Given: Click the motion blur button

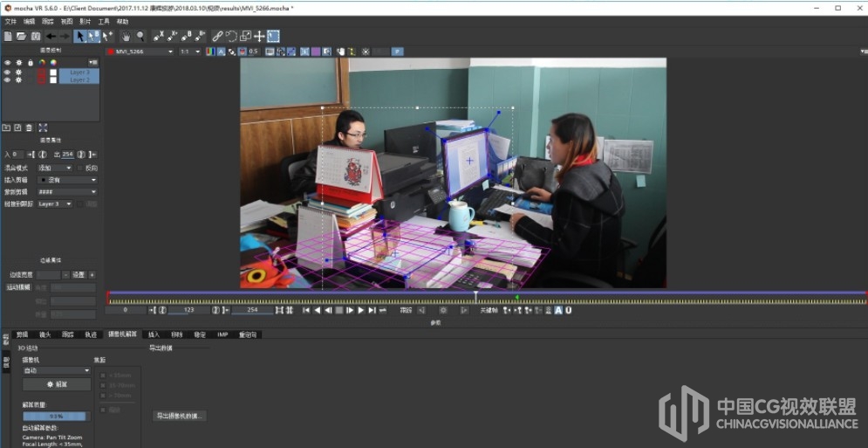Looking at the screenshot, I should (18, 287).
